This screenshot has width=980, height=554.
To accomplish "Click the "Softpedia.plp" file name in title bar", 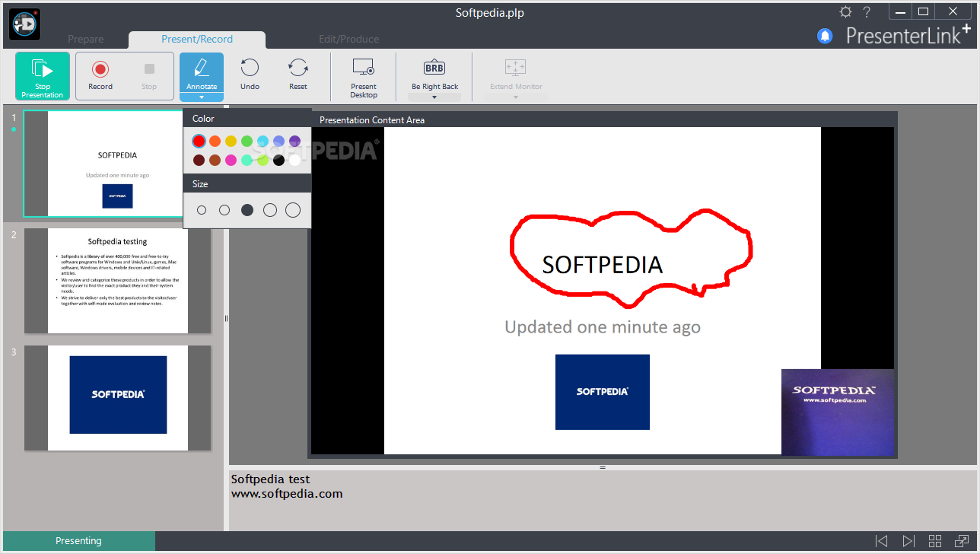I will click(x=490, y=12).
